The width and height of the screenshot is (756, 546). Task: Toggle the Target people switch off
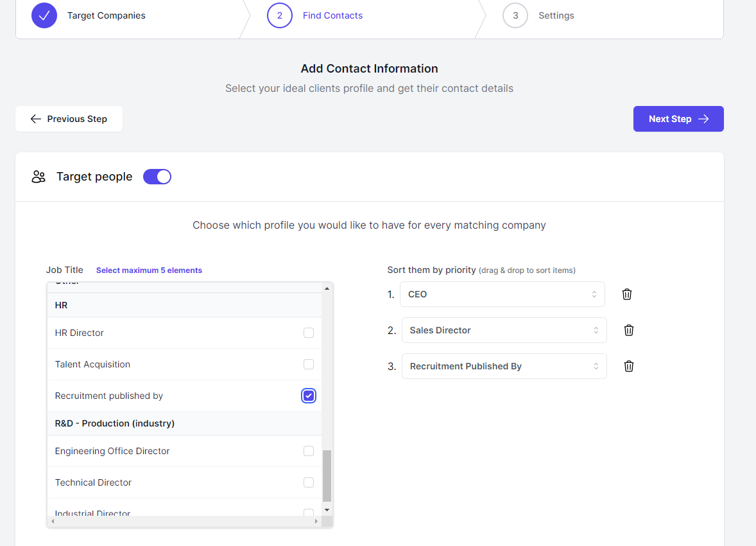tap(157, 177)
